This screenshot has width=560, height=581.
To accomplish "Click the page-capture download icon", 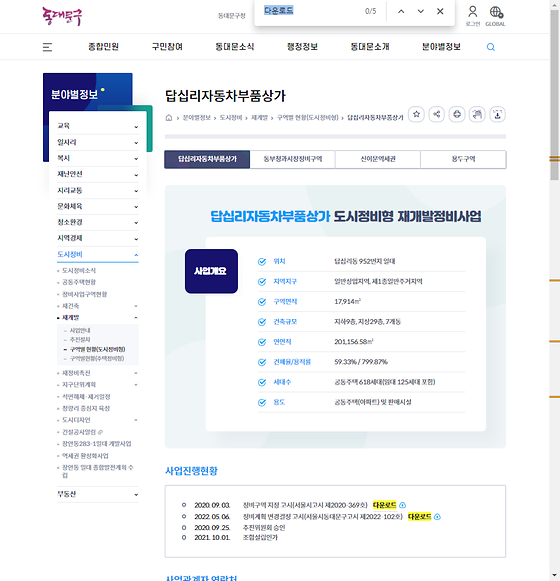I will (x=497, y=114).
